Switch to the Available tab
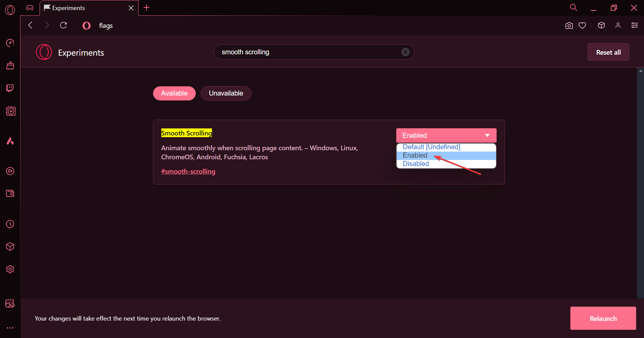The width and height of the screenshot is (644, 338). click(174, 93)
